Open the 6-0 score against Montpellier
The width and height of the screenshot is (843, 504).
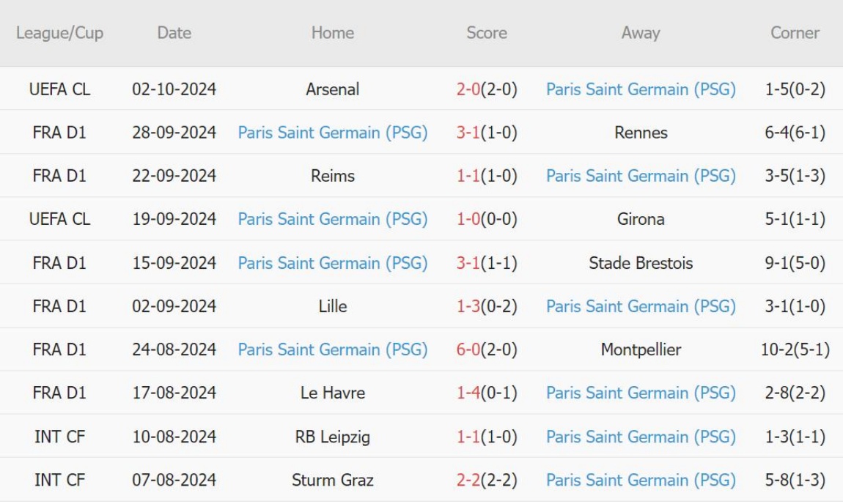(x=468, y=349)
